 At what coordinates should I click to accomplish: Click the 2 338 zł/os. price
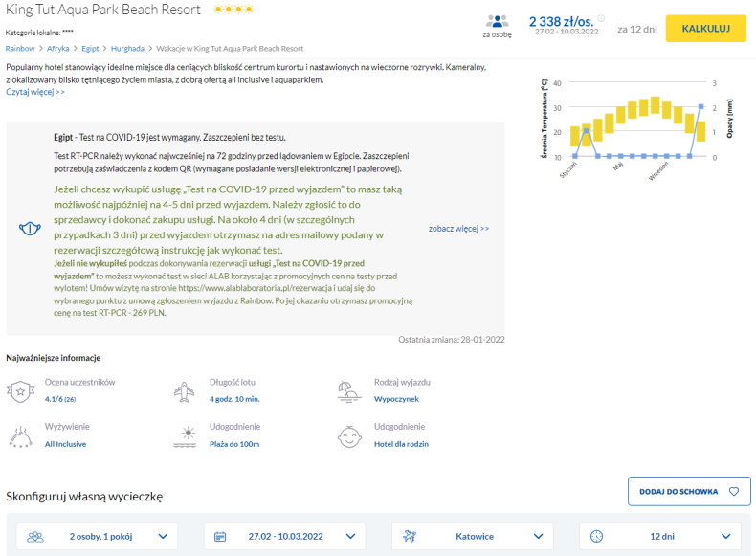pos(561,22)
